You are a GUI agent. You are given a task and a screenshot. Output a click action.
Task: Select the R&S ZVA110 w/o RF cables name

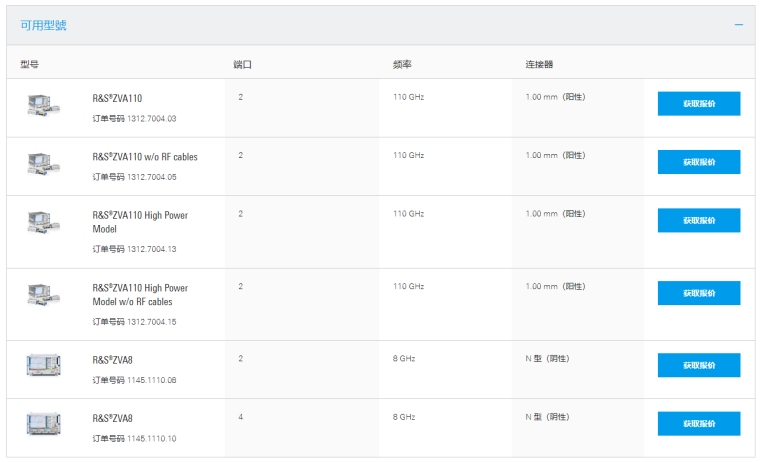[145, 157]
